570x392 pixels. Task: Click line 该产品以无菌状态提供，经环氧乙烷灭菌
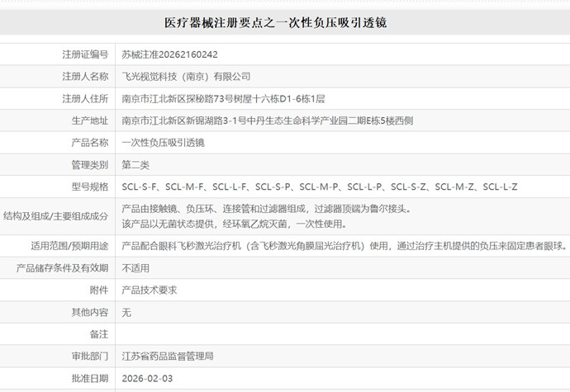[235, 224]
